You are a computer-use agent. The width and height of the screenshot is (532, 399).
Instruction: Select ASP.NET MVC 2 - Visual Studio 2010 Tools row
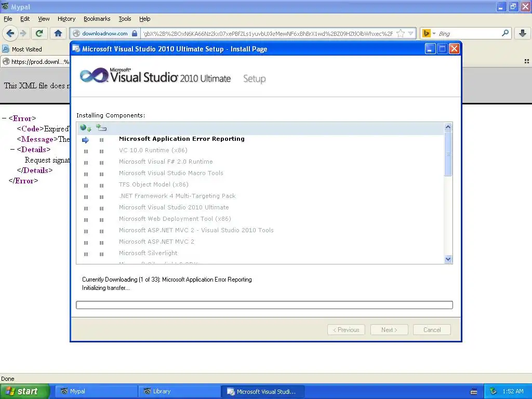click(260, 230)
